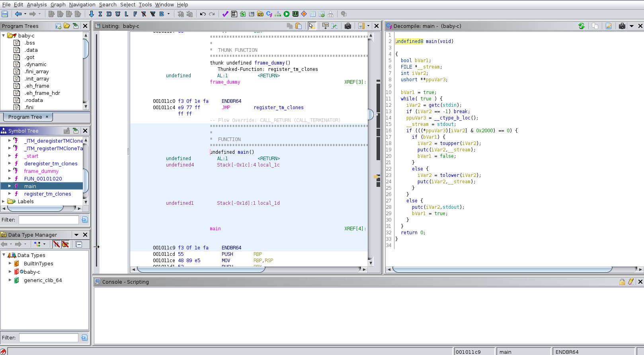Click the Decompile panel export notepad icon
The image size is (644, 355).
click(x=609, y=26)
